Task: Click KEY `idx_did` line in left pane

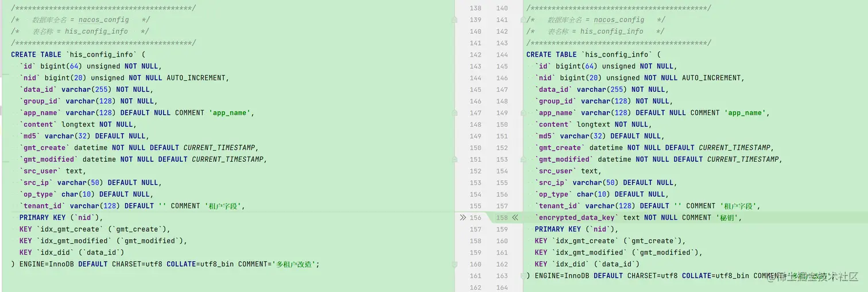Action: (72, 252)
